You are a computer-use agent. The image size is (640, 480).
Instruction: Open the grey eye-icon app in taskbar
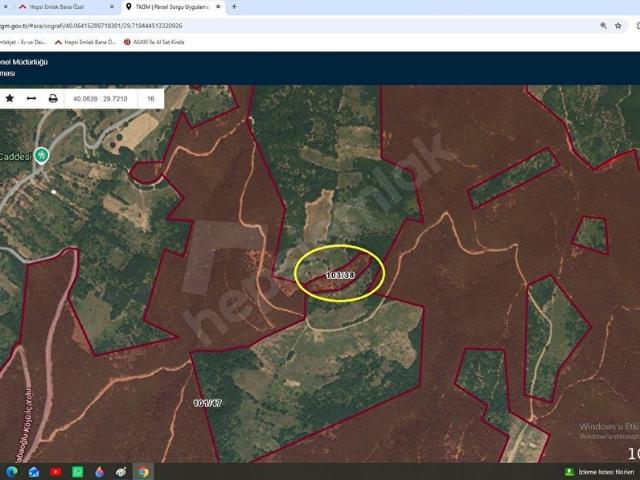pyautogui.click(x=121, y=472)
